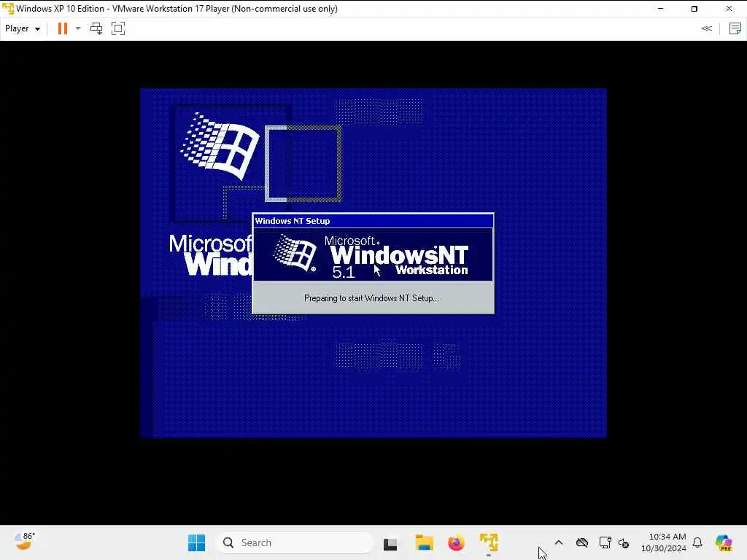Click the Windows NT Workstation 5.1 banner

(x=373, y=254)
